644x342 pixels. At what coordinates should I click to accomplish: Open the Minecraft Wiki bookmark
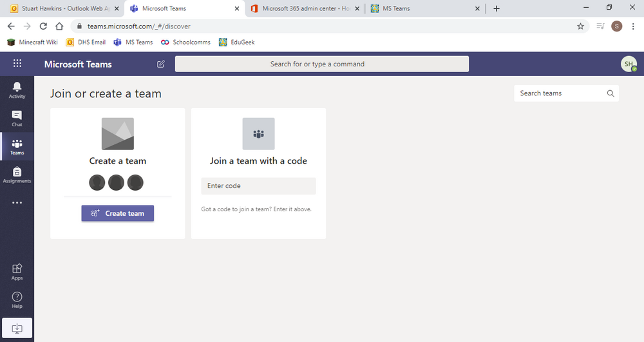click(x=32, y=43)
